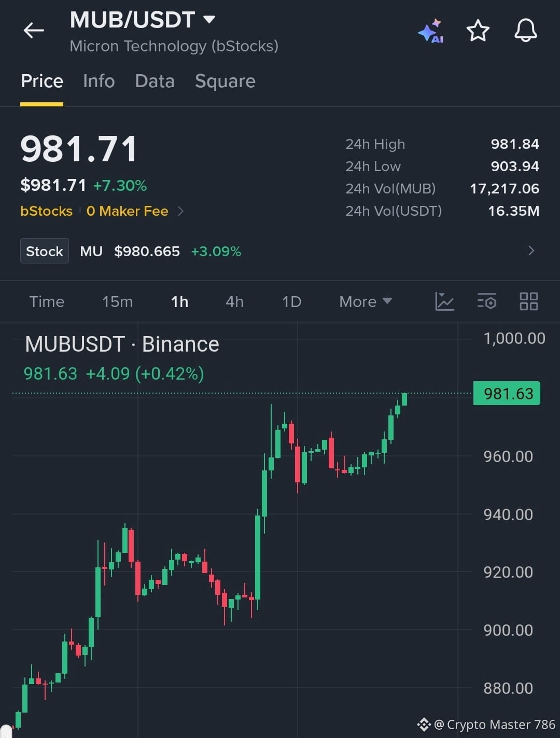Switch to the Info tab
The image size is (560, 738).
(x=99, y=81)
